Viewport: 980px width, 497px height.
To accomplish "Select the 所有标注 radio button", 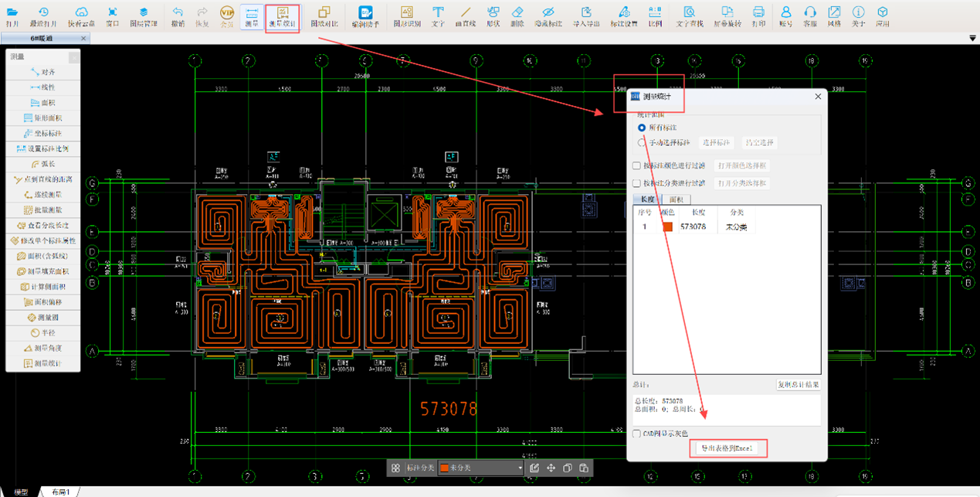I will (642, 128).
